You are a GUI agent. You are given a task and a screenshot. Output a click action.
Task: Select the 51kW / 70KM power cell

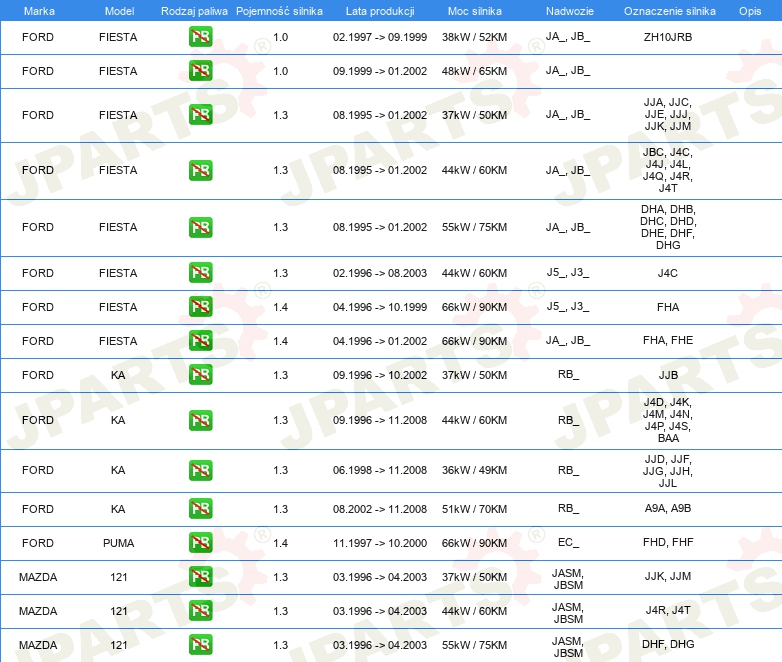click(474, 509)
